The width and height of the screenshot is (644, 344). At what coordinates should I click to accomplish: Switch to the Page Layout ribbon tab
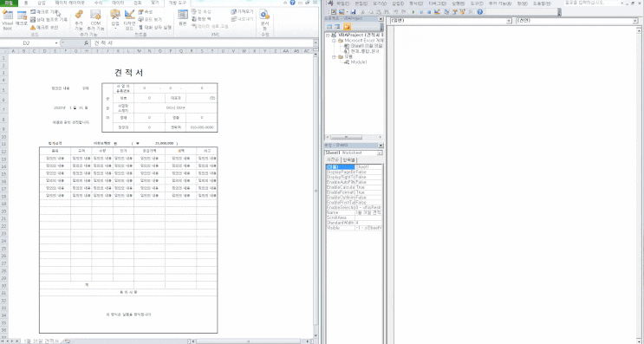click(x=70, y=3)
